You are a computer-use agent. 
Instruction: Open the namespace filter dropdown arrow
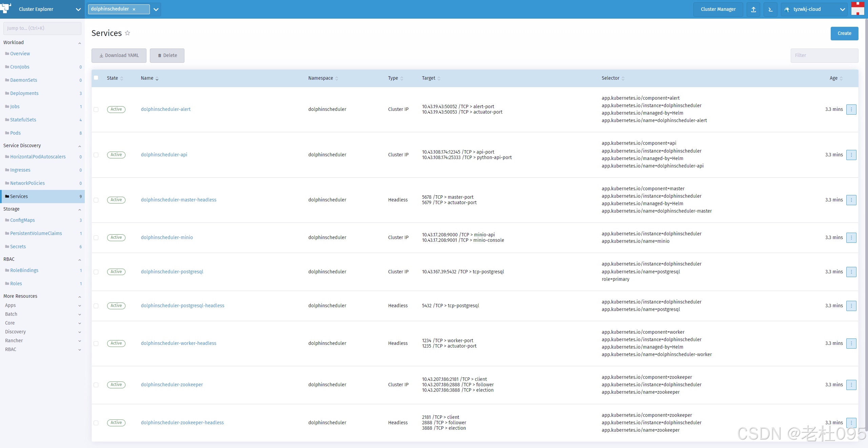[156, 9]
